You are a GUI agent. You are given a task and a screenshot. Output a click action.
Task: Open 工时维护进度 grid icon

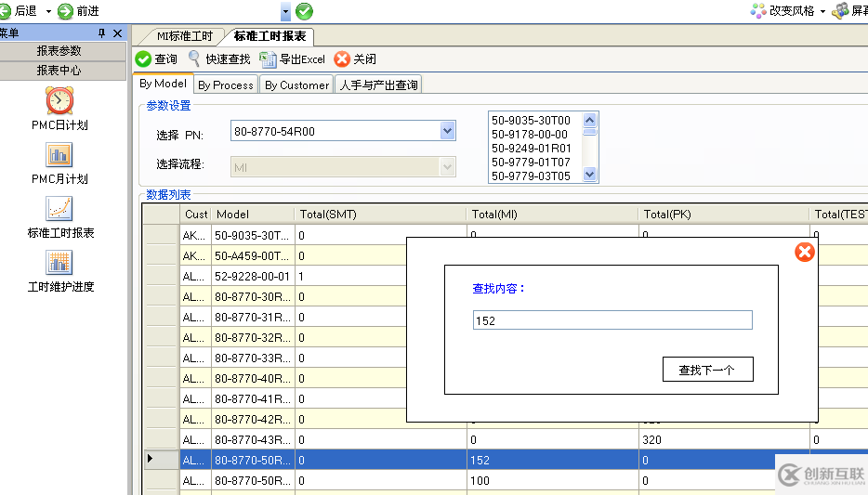coord(59,262)
